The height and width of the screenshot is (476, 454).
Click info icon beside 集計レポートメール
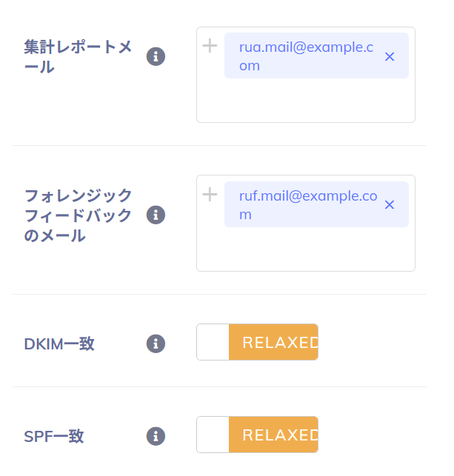(156, 56)
